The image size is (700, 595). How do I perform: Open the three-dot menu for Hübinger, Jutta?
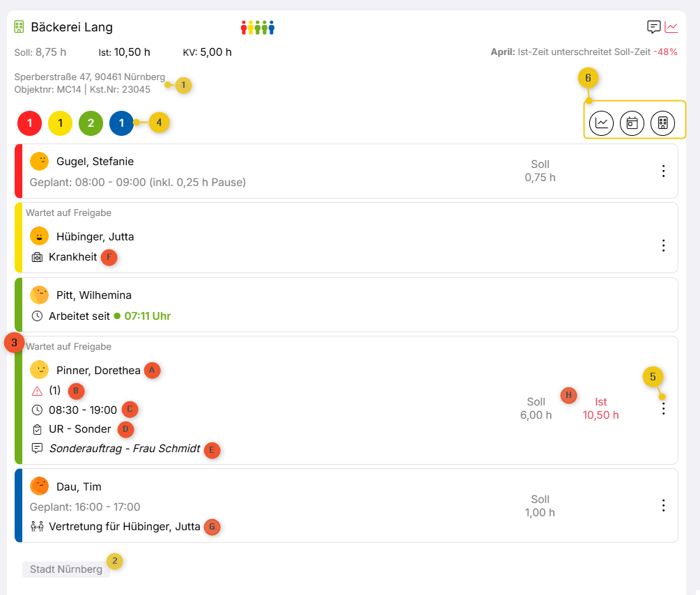663,245
